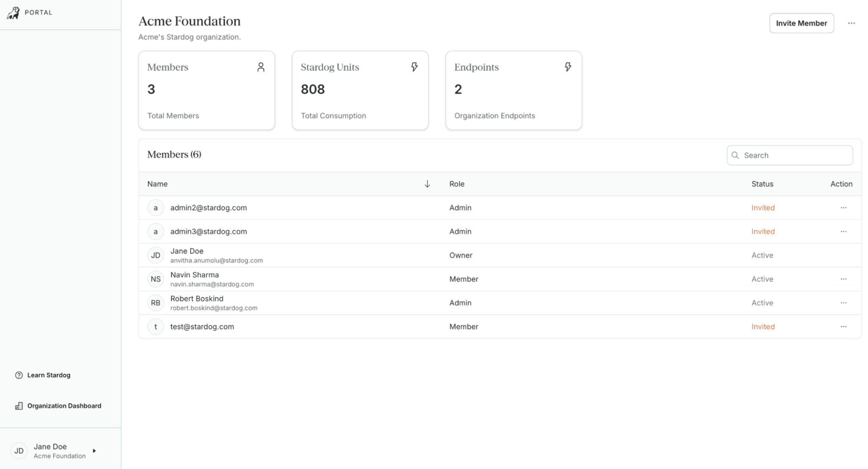868x469 pixels.
Task: Click the Status column header
Action: click(762, 184)
